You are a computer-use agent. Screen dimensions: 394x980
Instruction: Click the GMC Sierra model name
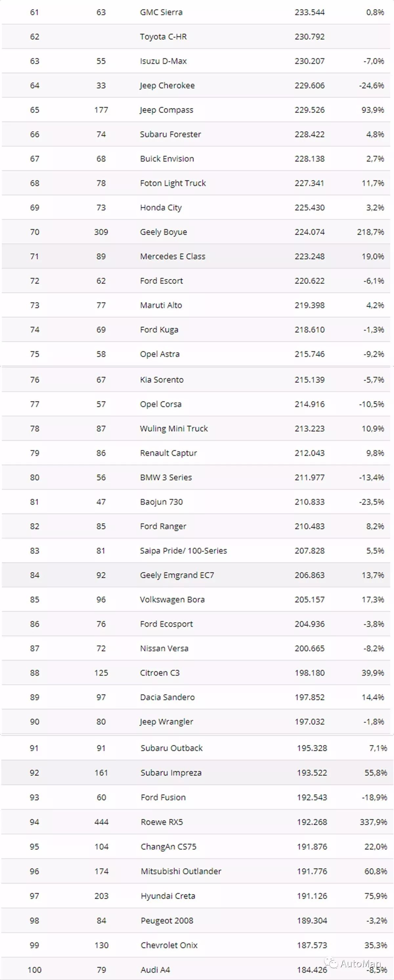(161, 12)
